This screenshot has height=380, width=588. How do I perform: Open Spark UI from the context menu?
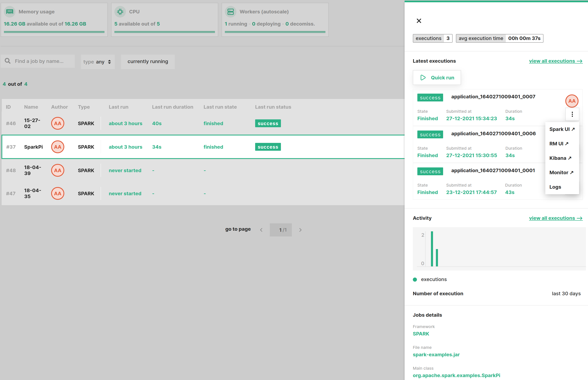(x=562, y=129)
